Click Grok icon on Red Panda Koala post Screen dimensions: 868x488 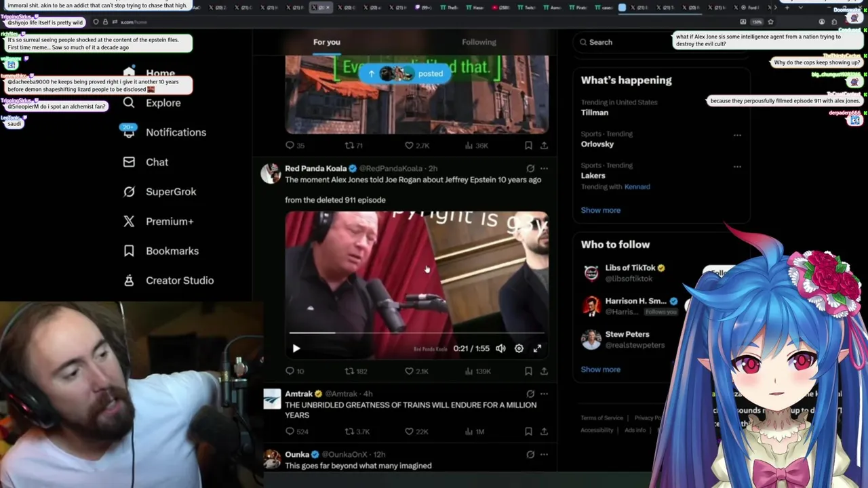tap(530, 168)
